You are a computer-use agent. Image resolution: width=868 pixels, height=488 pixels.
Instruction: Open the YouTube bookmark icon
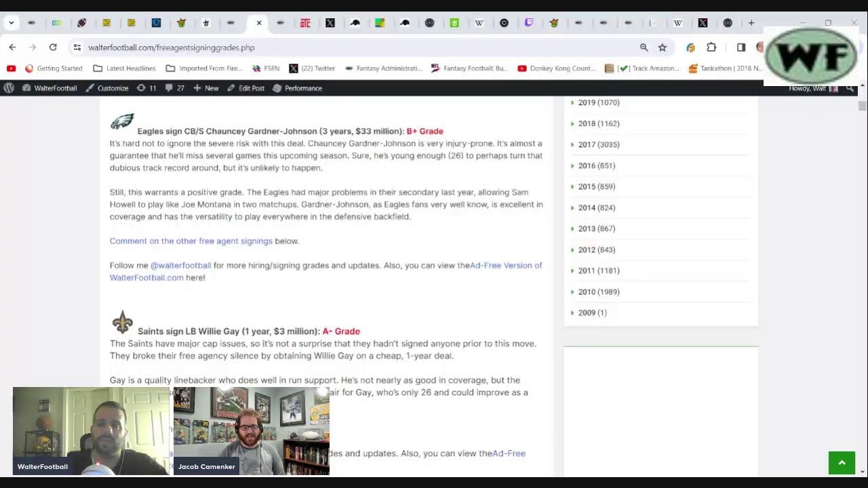tap(11, 68)
